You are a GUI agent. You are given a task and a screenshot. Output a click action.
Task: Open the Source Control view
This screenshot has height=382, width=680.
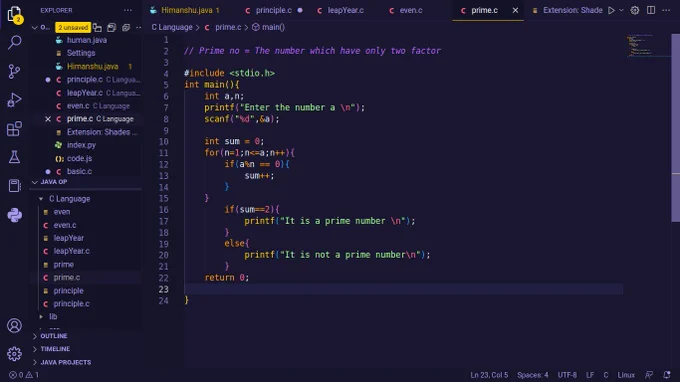coord(14,71)
